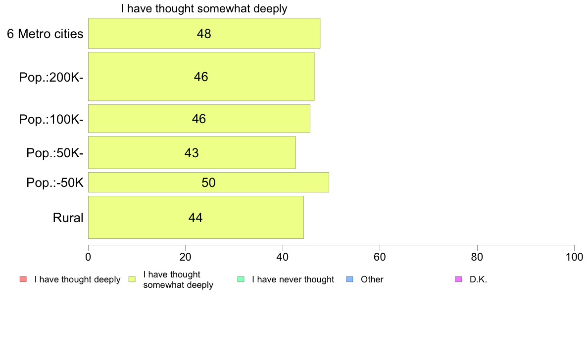
Task: Click the 'Other' legend label
Action: pyautogui.click(x=372, y=279)
